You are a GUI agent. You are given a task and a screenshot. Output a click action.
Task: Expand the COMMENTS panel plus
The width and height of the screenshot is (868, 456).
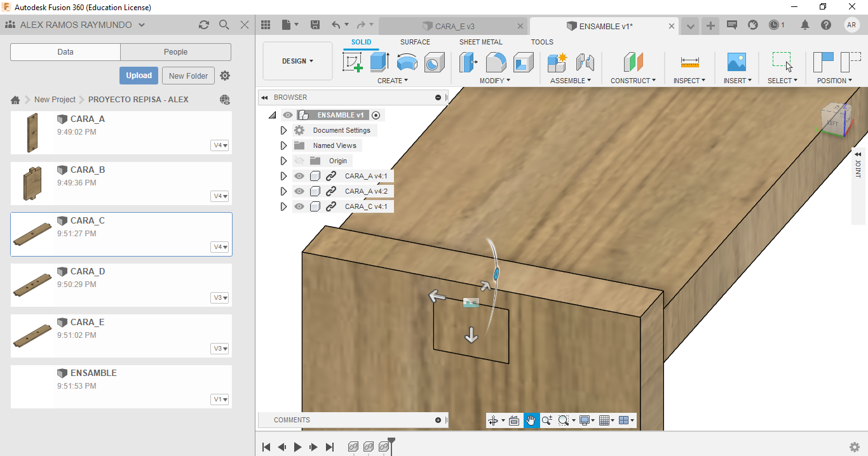click(x=438, y=420)
